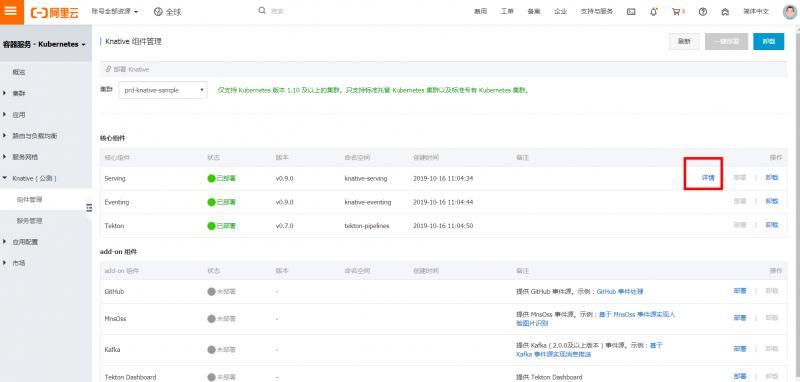Open 支持与服务 in the top navigation
The height and width of the screenshot is (382, 800).
click(596, 11)
